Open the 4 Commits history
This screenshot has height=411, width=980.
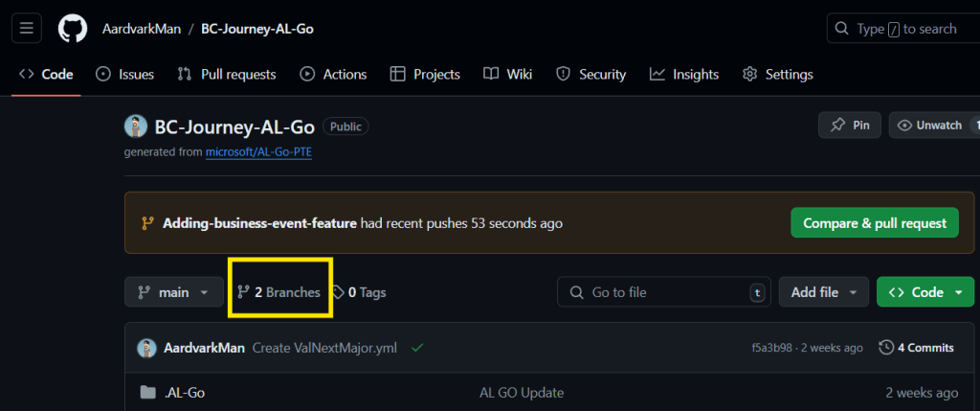(x=916, y=348)
